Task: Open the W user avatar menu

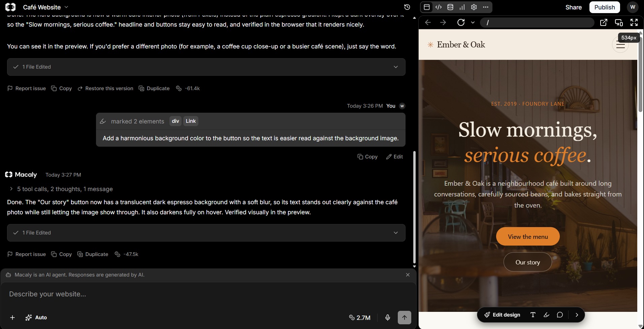Action: pyautogui.click(x=633, y=7)
